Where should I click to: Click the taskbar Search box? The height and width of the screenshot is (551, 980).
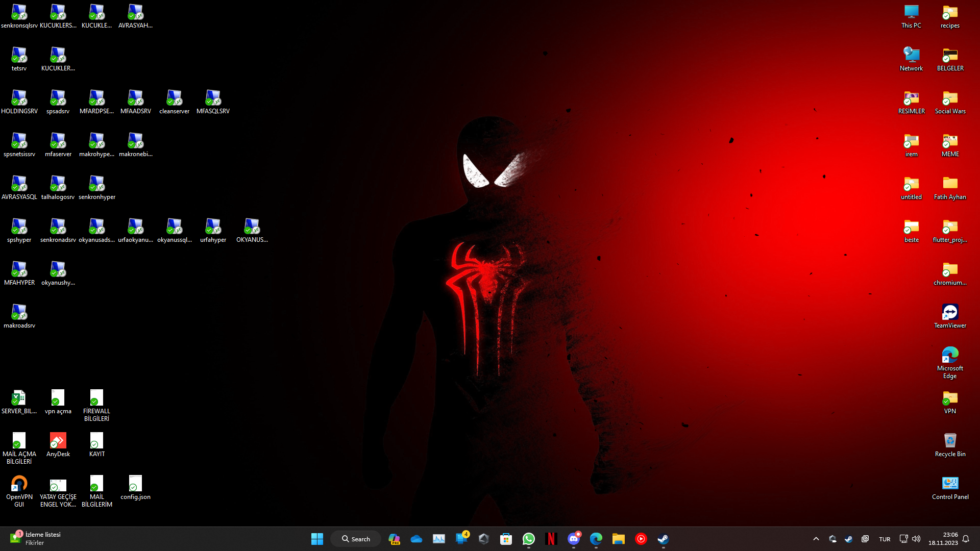tap(356, 539)
